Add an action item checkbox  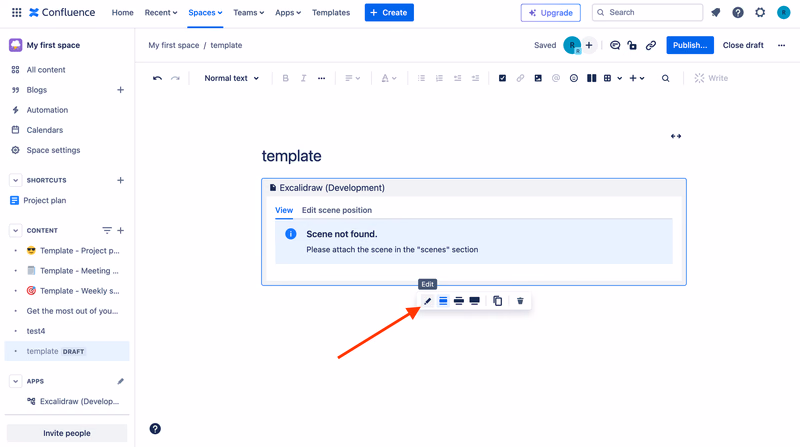502,78
